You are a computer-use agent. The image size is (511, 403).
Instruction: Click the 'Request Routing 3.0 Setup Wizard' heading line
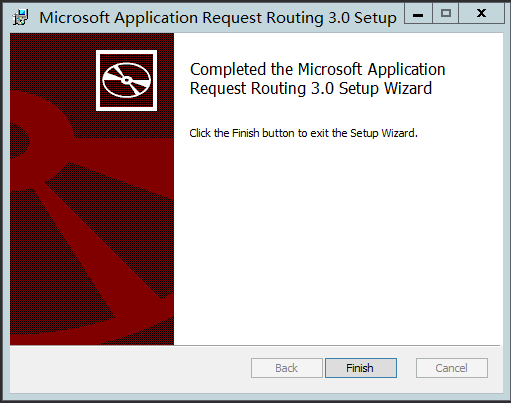(x=311, y=89)
